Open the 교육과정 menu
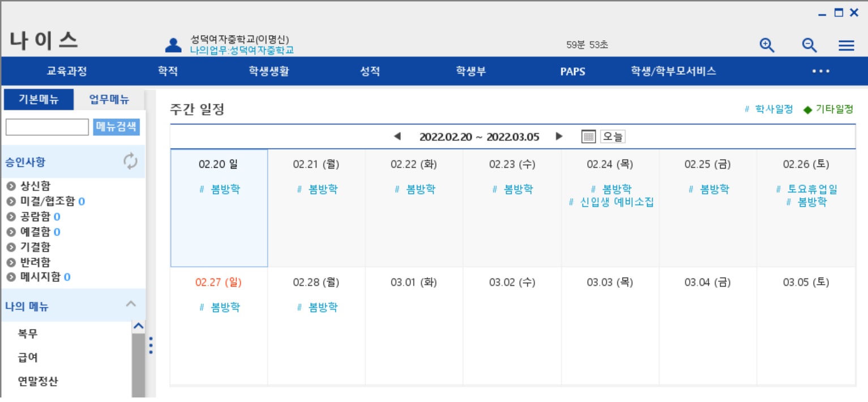The image size is (868, 402). pyautogui.click(x=67, y=71)
